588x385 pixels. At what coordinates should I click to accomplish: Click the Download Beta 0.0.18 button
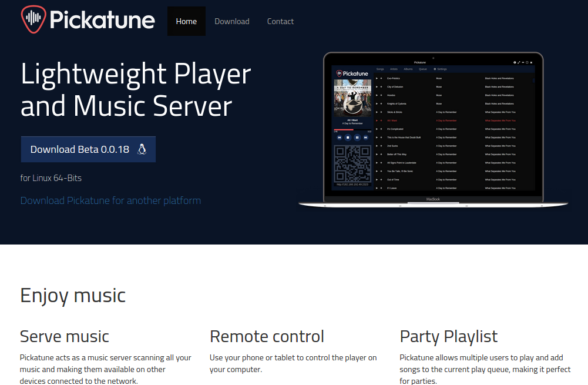tap(88, 149)
